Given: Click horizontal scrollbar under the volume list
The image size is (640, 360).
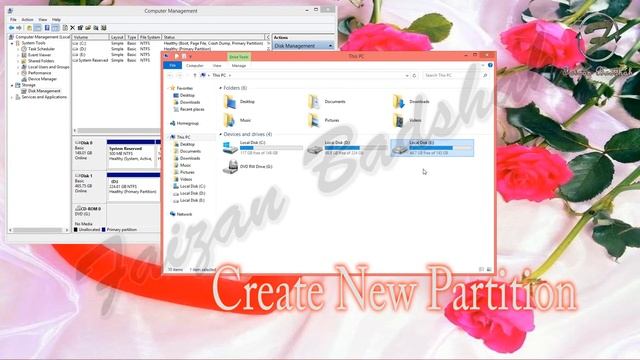Looking at the screenshot, I should click(118, 131).
